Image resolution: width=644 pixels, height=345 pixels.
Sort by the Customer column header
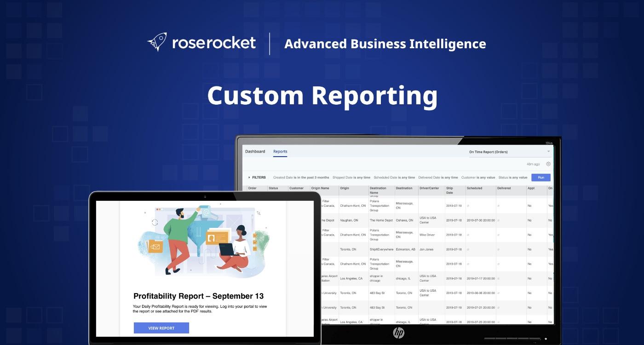tap(296, 188)
